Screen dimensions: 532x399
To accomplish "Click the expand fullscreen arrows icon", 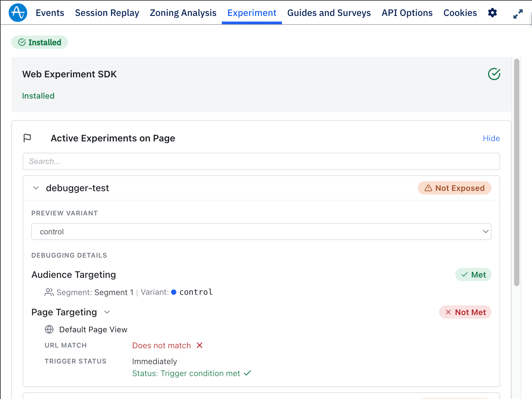I will (x=518, y=14).
